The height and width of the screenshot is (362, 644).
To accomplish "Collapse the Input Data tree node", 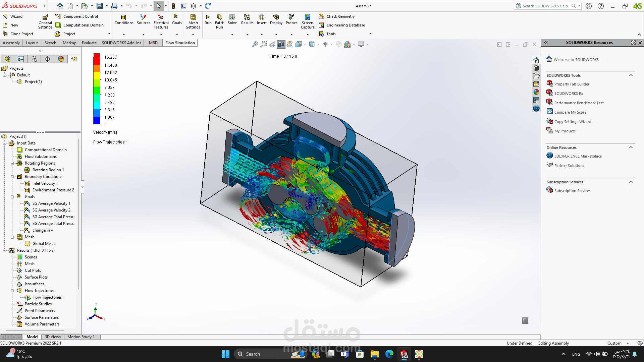I will click(5, 143).
